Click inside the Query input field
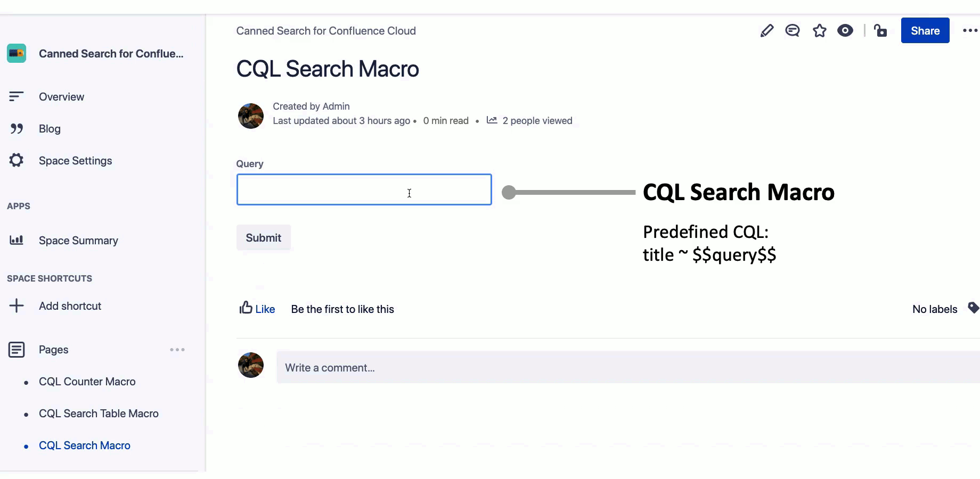Screen dimensions: 980x479 [x=364, y=189]
